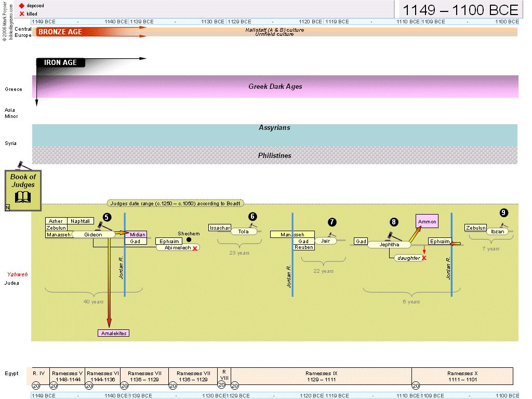The width and height of the screenshot is (532, 399).
Task: Click the red X beside daughter
Action: point(424,258)
